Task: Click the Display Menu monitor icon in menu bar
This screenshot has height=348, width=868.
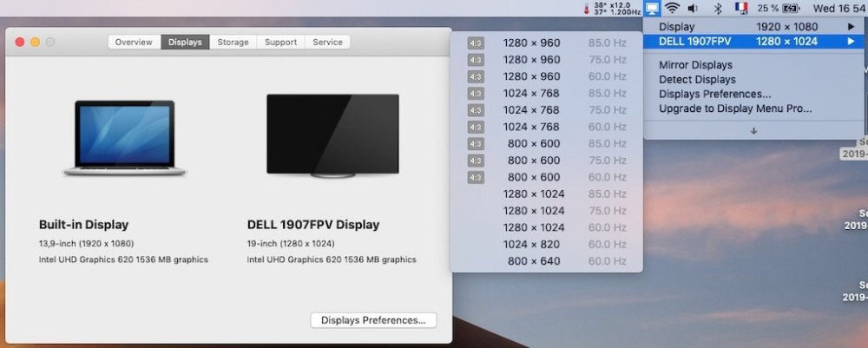Action: (654, 9)
